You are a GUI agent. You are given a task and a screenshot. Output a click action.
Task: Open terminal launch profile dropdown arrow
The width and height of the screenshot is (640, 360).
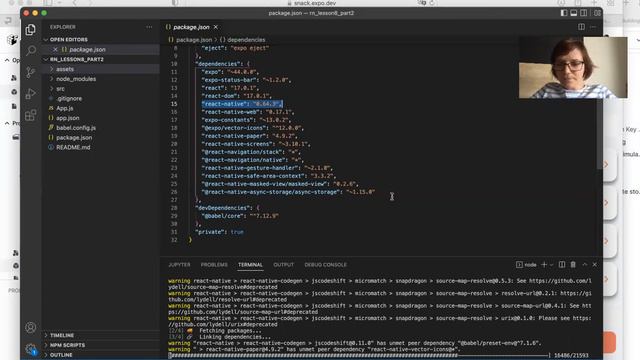pos(551,265)
